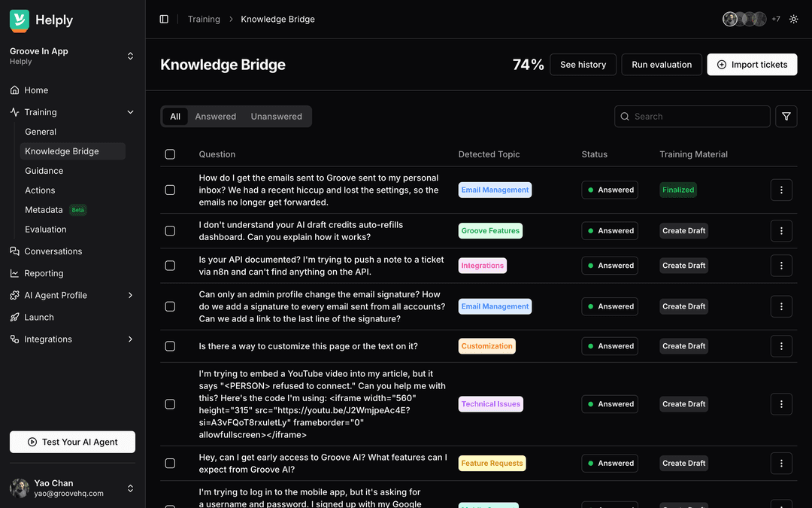Open the Groove In App workspace switcher
Screen dimensions: 812x508
tap(72, 56)
